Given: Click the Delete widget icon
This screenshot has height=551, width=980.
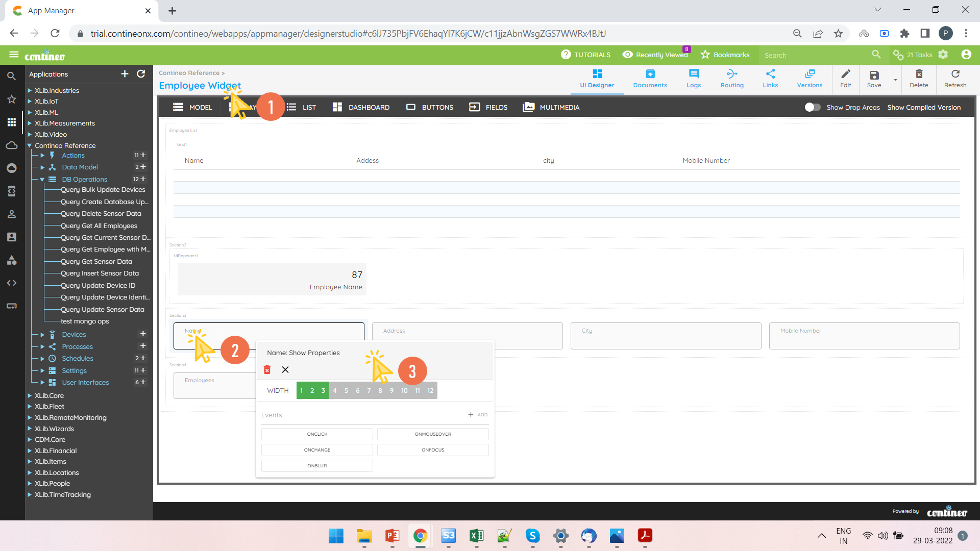Looking at the screenshot, I should [918, 79].
